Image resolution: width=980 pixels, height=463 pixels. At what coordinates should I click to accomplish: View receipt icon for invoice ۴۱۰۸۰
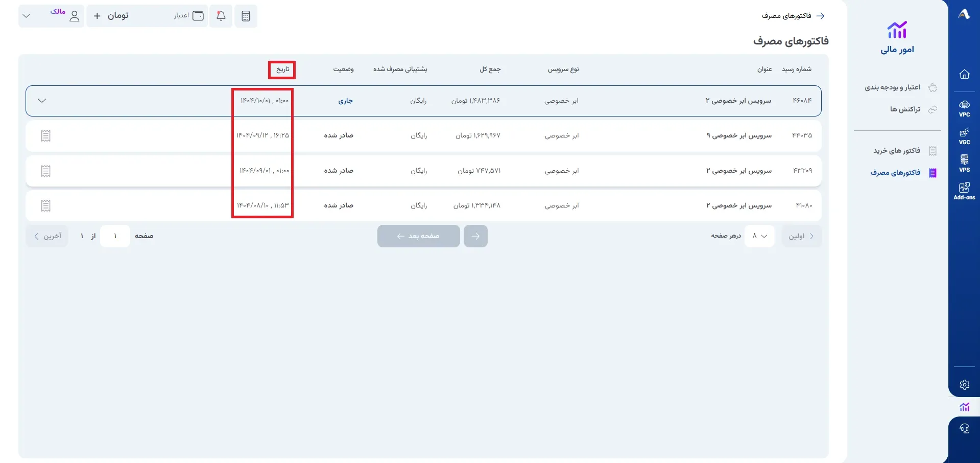click(46, 205)
